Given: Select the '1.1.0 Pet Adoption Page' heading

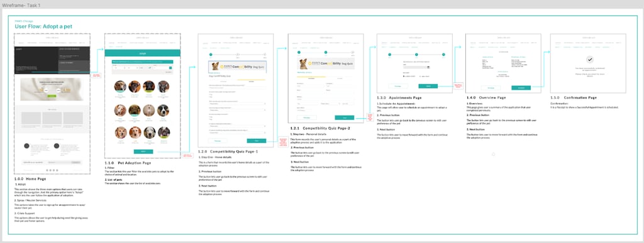Looking at the screenshot, I should coord(127,163).
